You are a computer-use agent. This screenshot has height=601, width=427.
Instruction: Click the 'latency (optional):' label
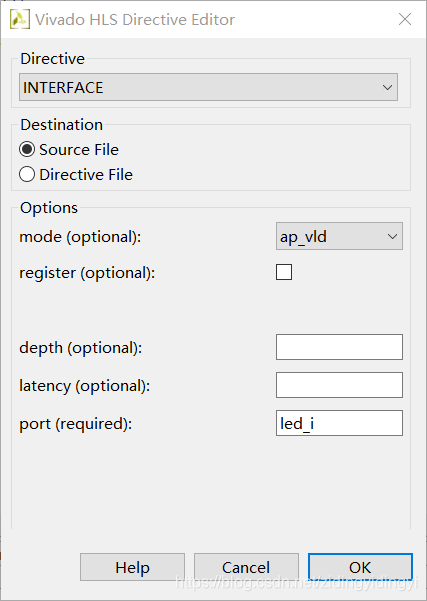coord(85,386)
